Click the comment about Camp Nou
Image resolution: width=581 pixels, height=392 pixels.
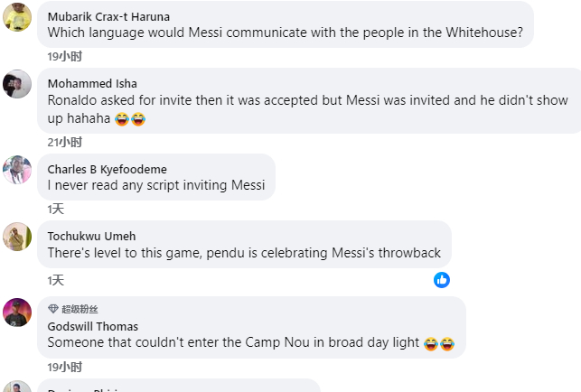pyautogui.click(x=235, y=343)
